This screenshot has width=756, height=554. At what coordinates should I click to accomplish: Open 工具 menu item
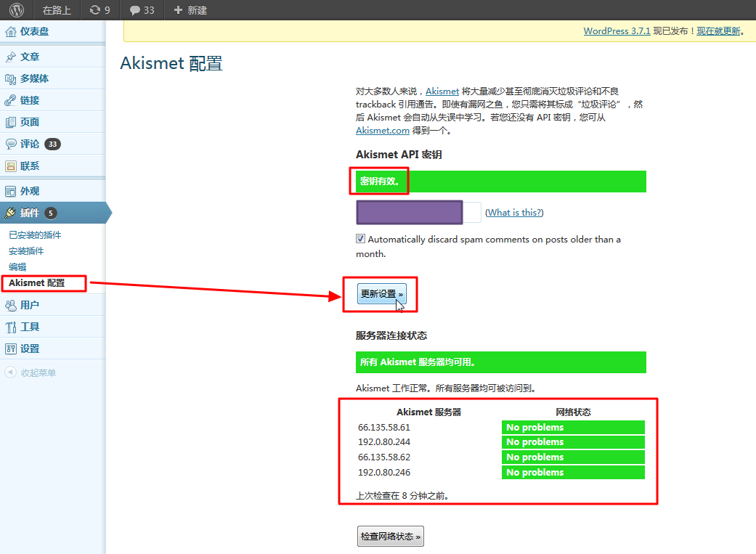(53, 327)
